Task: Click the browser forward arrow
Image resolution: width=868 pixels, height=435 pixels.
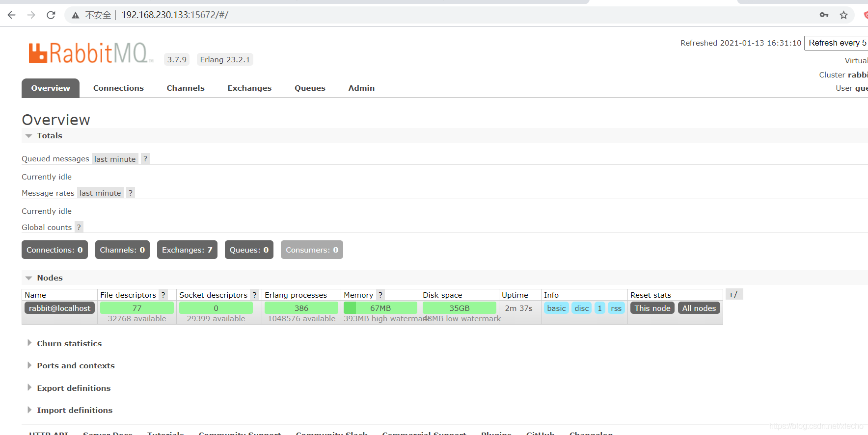Action: (x=31, y=15)
